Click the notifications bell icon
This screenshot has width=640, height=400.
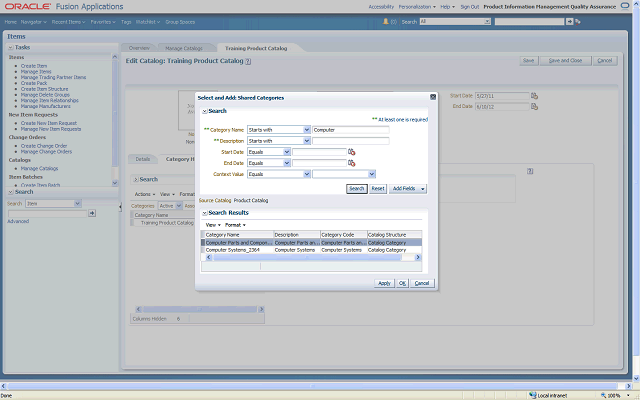pyautogui.click(x=385, y=22)
